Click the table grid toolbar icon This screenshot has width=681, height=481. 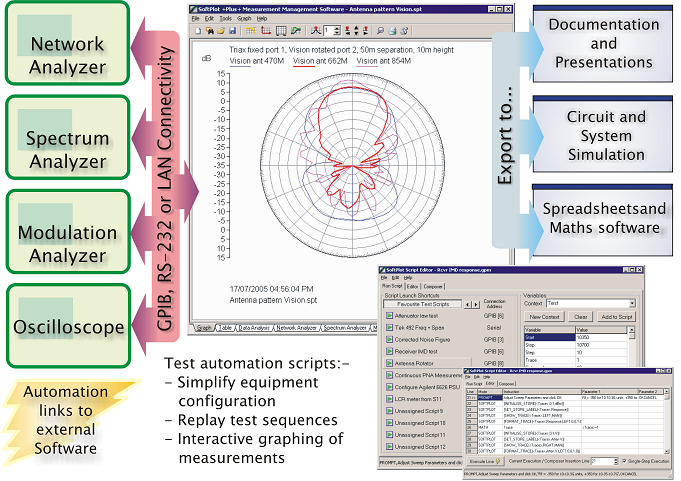click(281, 31)
